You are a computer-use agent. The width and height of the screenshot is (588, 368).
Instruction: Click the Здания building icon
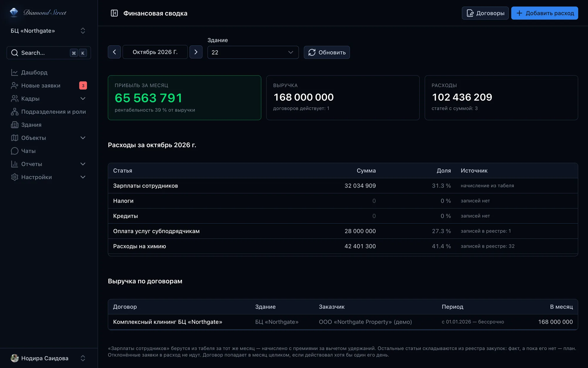(x=14, y=125)
